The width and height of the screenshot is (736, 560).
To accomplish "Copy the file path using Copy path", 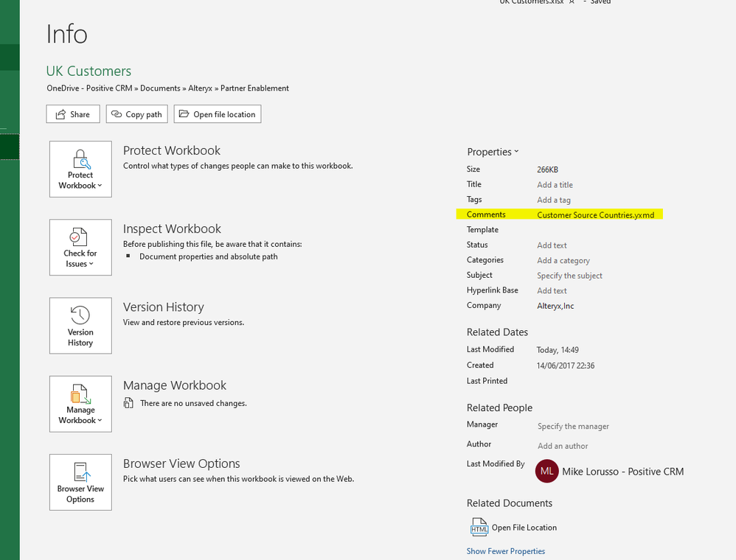I will 136,113.
